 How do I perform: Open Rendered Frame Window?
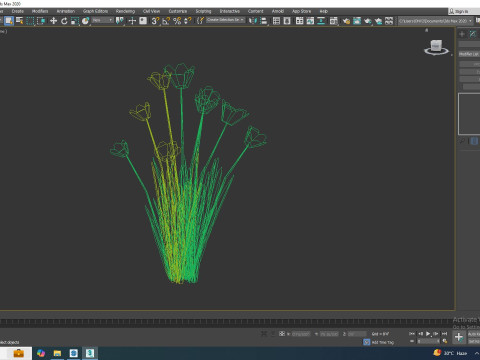coord(357,21)
